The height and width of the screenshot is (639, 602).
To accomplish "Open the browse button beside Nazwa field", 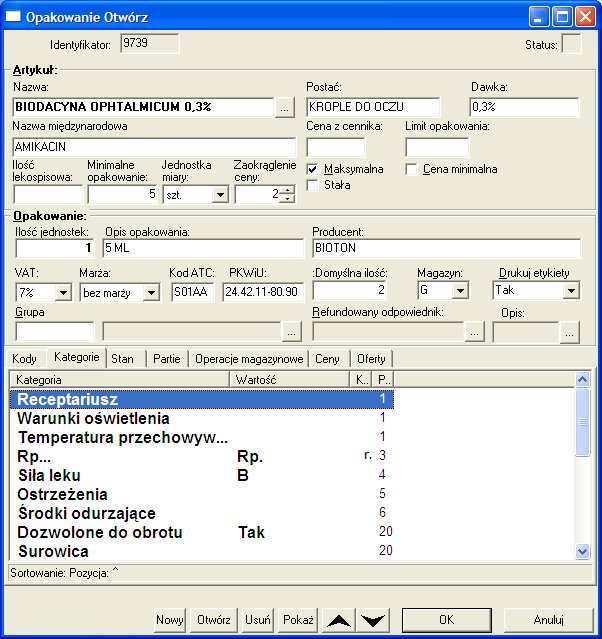I will point(284,108).
